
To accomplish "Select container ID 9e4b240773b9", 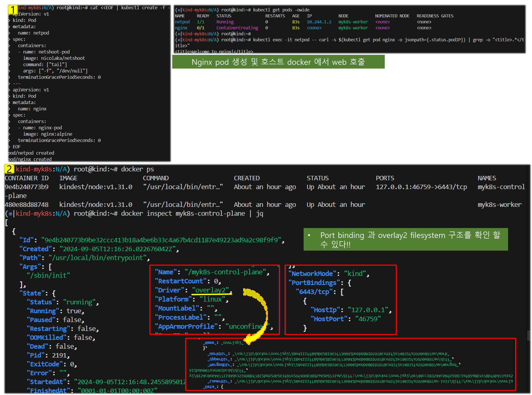I will coord(26,187).
